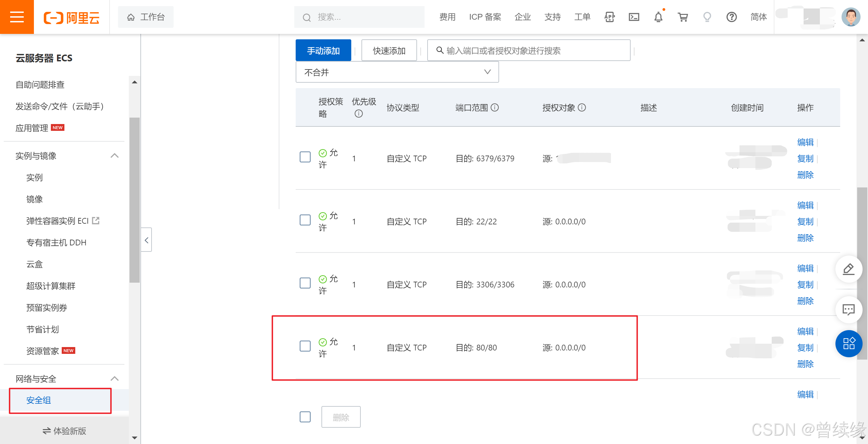Click the port or authorization object search field
This screenshot has width=868, height=444.
click(x=529, y=51)
